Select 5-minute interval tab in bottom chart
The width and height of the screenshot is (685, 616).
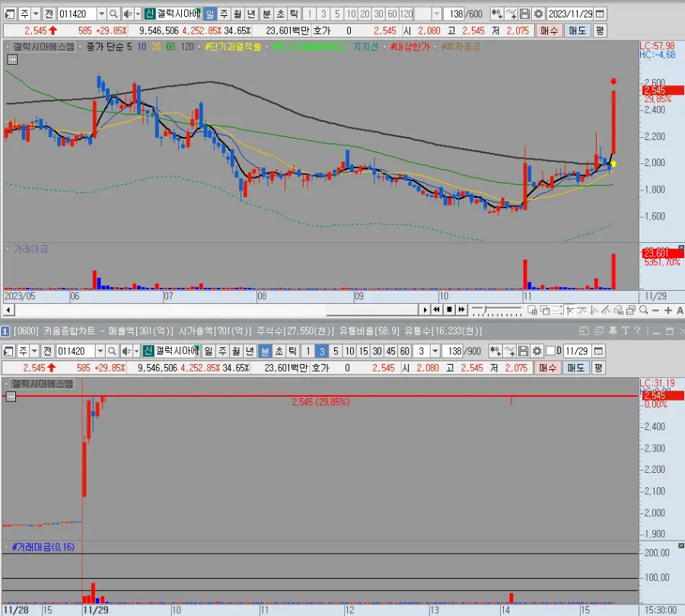click(x=336, y=351)
